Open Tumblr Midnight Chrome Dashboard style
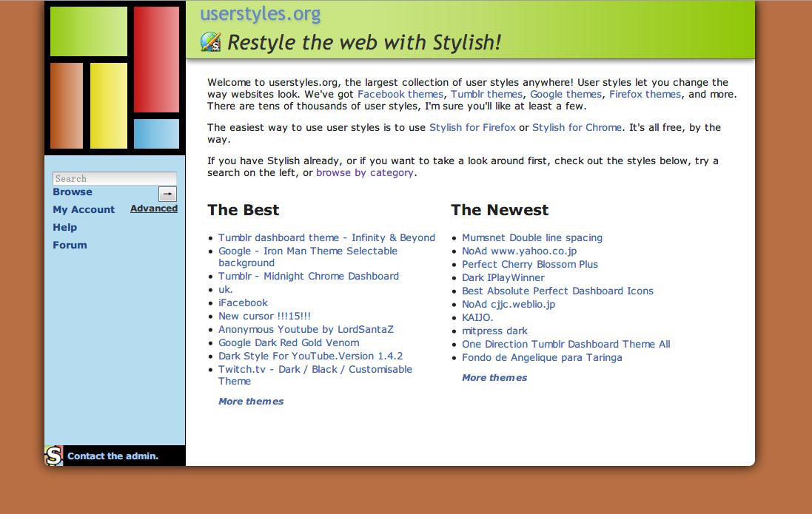Screen dimensions: 812x514 coord(309,276)
